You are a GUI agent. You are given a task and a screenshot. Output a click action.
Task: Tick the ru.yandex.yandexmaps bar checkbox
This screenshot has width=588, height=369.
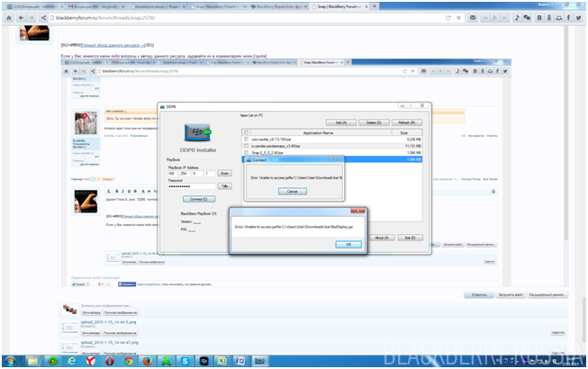pyautogui.click(x=246, y=146)
